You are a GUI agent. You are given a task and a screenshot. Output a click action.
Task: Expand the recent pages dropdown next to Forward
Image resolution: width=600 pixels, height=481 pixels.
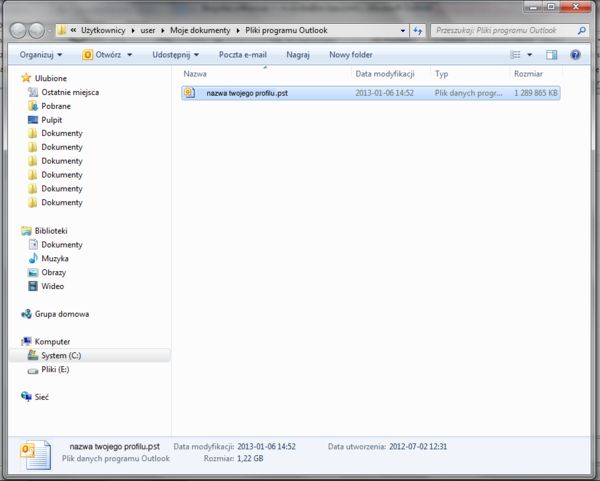click(x=49, y=31)
